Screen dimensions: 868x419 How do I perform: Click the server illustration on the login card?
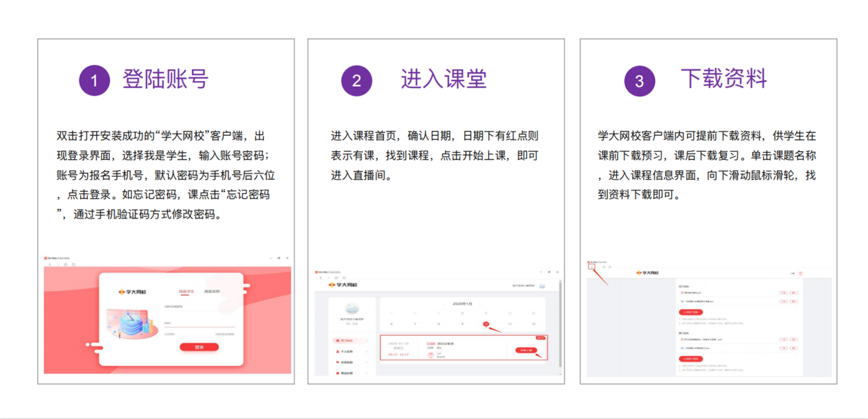132,324
